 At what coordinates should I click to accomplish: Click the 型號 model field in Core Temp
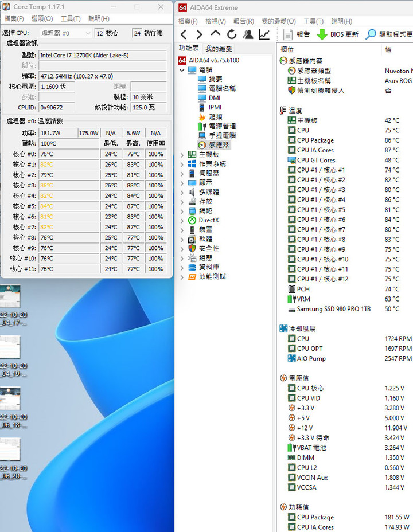pos(103,55)
